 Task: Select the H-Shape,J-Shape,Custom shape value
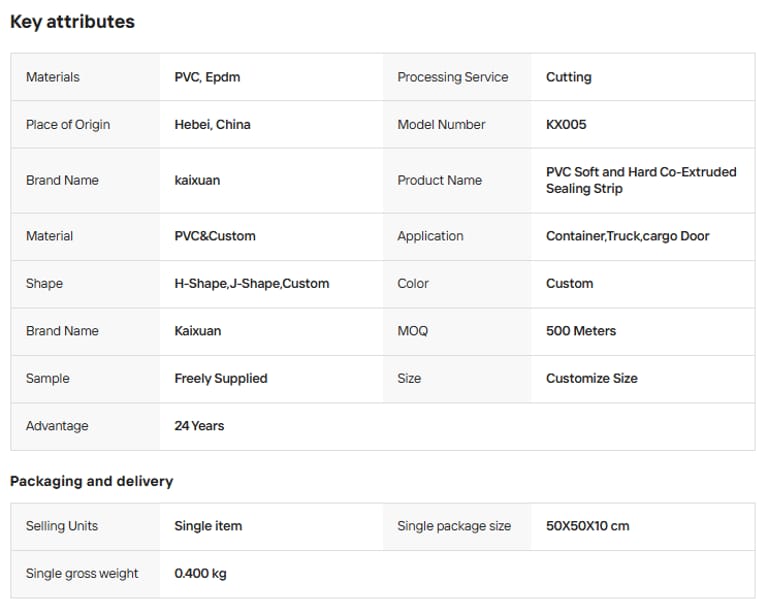tap(251, 284)
